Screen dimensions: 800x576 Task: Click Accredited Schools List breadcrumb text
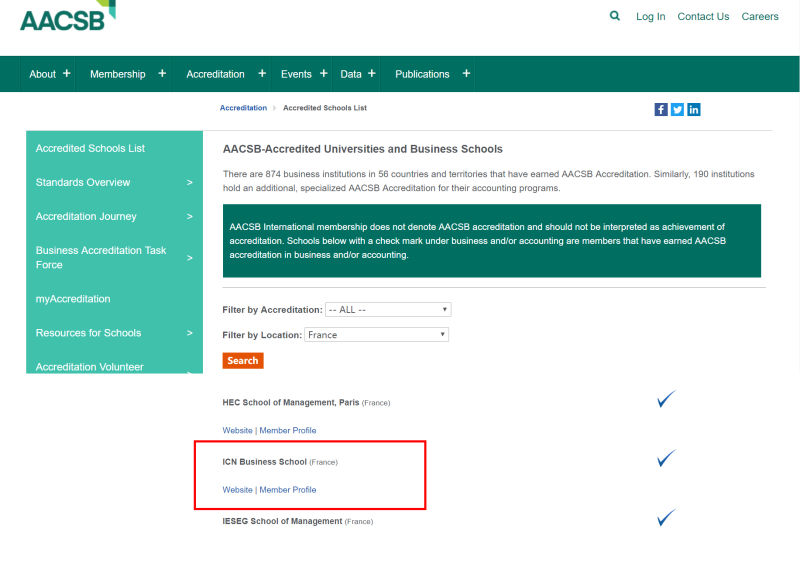click(x=324, y=108)
